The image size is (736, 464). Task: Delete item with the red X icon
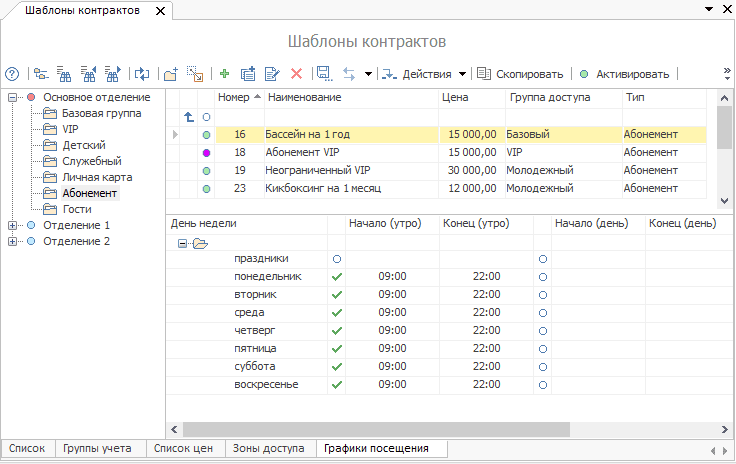click(x=296, y=74)
